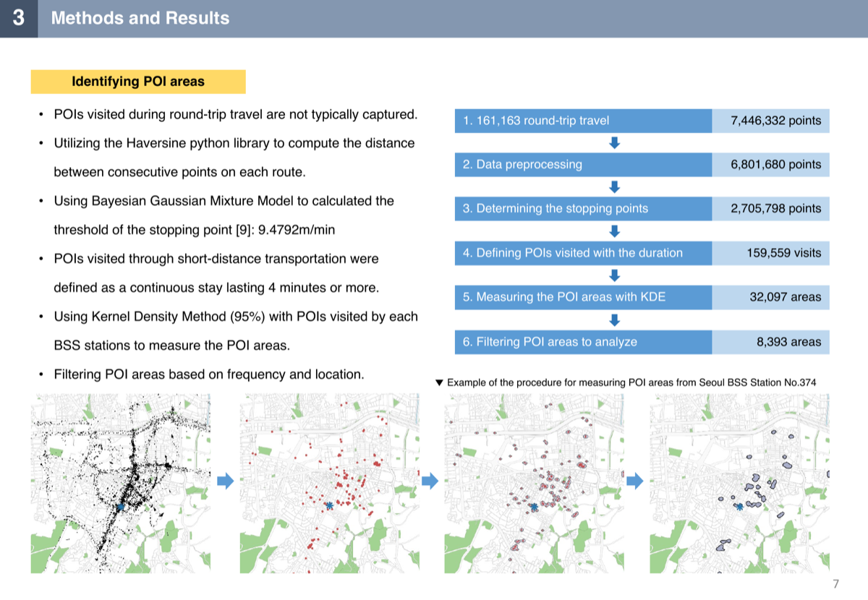Click the down arrow below "Defining POIs visited" step
This screenshot has width=868, height=600.
tap(615, 275)
